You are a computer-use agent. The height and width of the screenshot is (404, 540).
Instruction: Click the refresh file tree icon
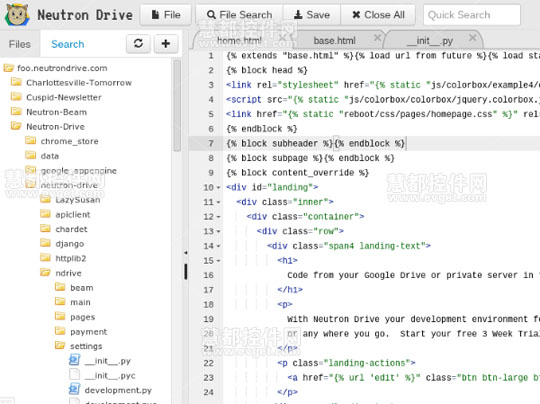(138, 43)
